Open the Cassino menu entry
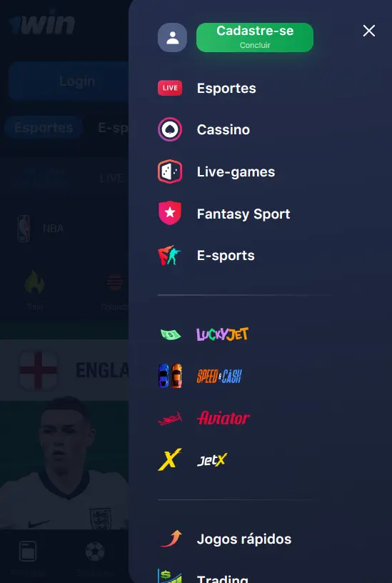This screenshot has width=392, height=583. (223, 129)
